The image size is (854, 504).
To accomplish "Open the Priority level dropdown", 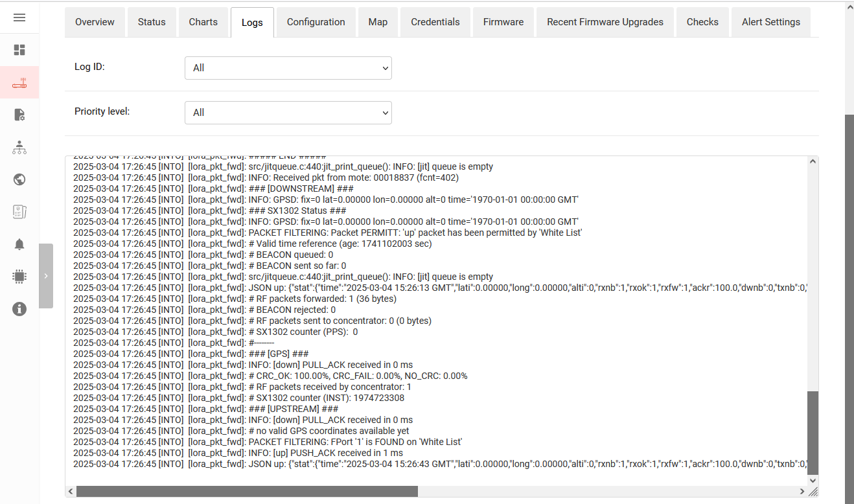I will pyautogui.click(x=288, y=113).
